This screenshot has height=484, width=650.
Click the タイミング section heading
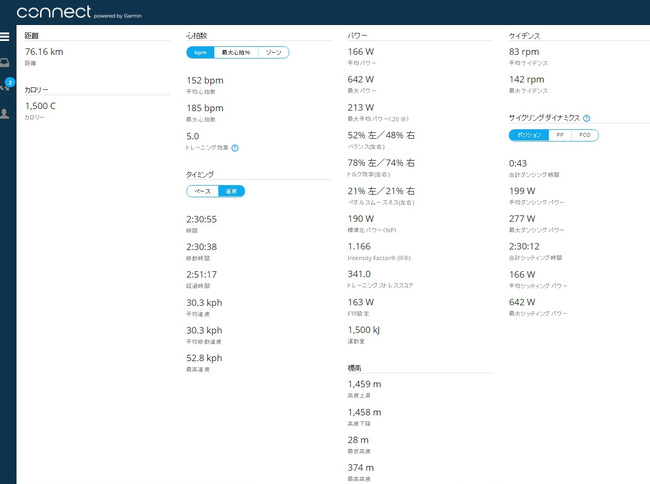click(x=200, y=174)
